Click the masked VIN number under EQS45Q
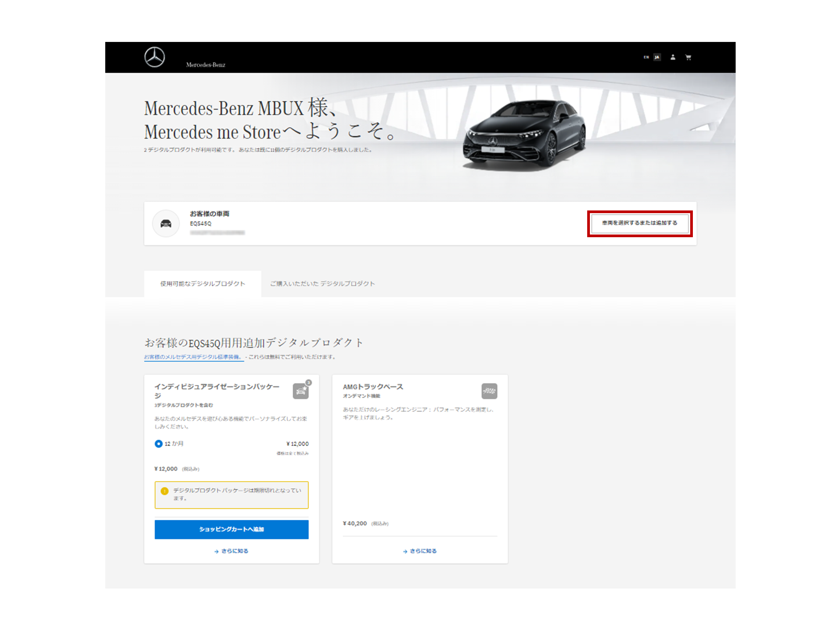 218,232
